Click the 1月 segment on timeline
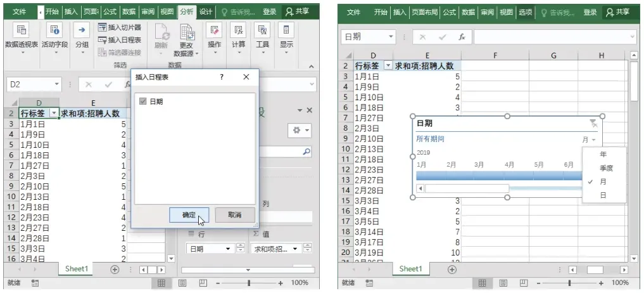The width and height of the screenshot is (644, 293). click(x=431, y=176)
